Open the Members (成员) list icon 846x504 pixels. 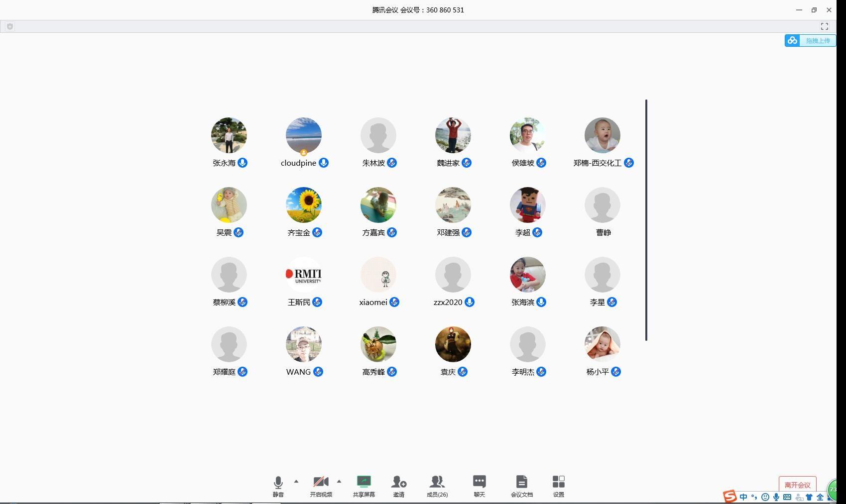(437, 482)
